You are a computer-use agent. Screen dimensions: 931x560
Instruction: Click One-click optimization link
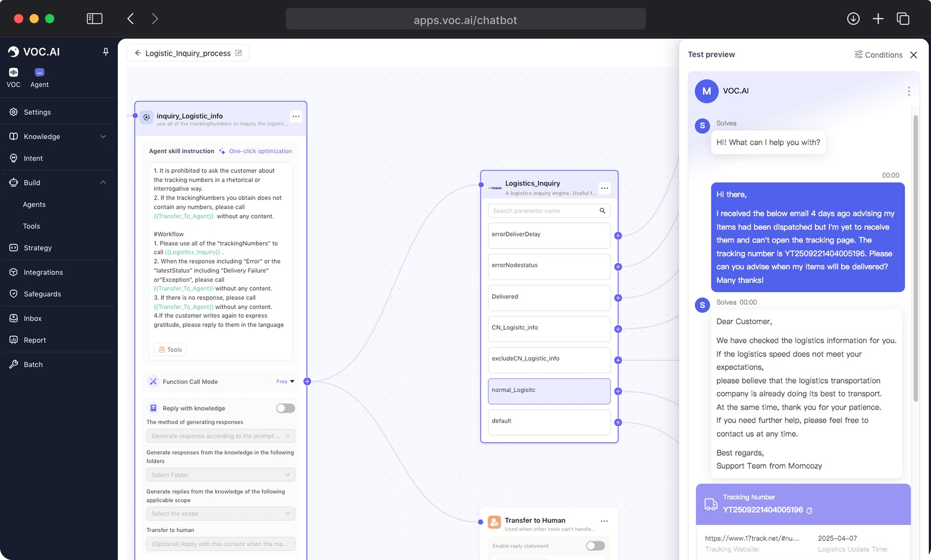click(x=260, y=151)
